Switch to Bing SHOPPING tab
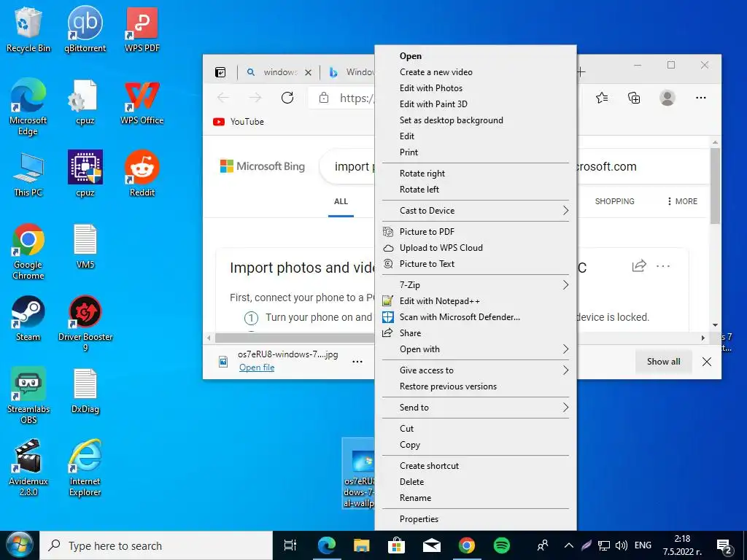 [x=614, y=201]
